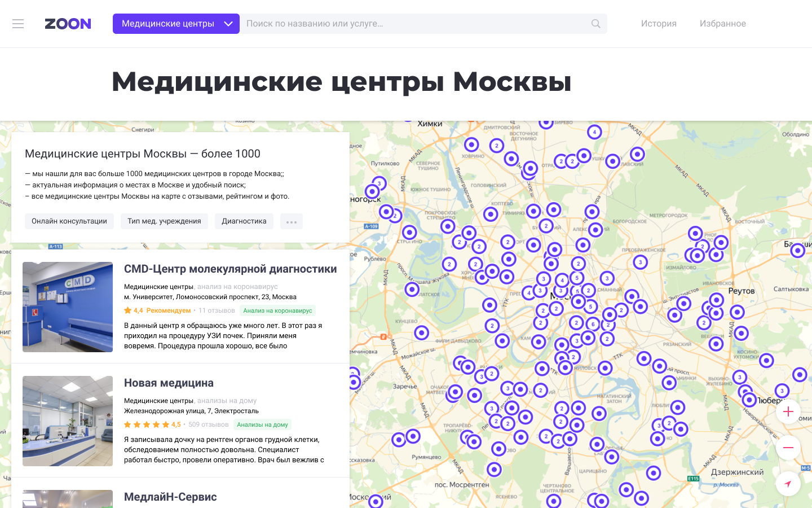Click the анализ на коронавирус subcategory link

click(237, 287)
